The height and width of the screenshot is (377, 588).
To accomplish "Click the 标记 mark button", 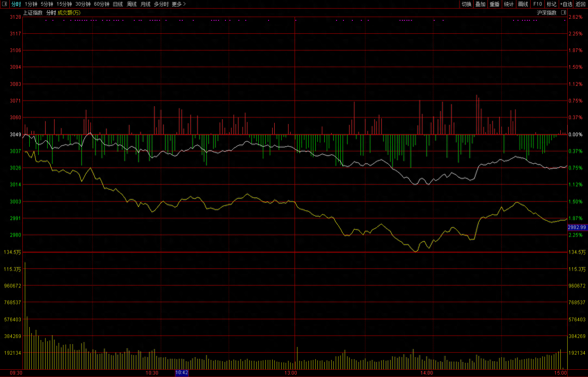I will click(551, 4).
